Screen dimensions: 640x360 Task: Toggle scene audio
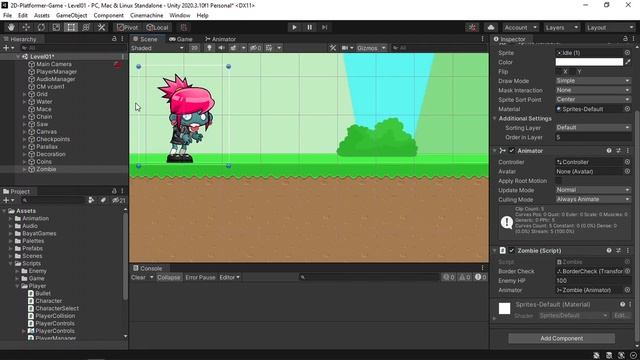[x=221, y=48]
